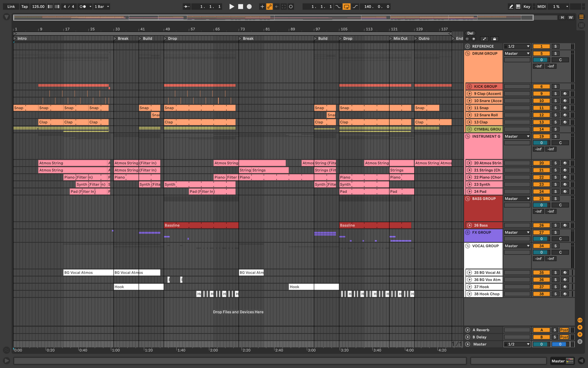
Task: Jump to Next Locator arrow
Action: pos(473,39)
